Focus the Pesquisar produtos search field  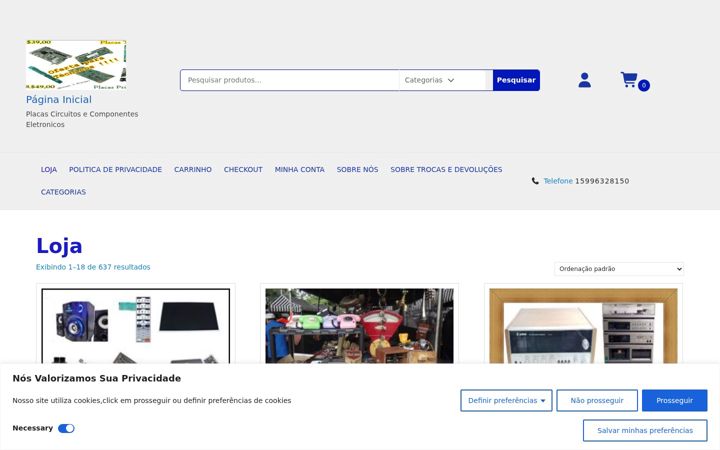[290, 80]
